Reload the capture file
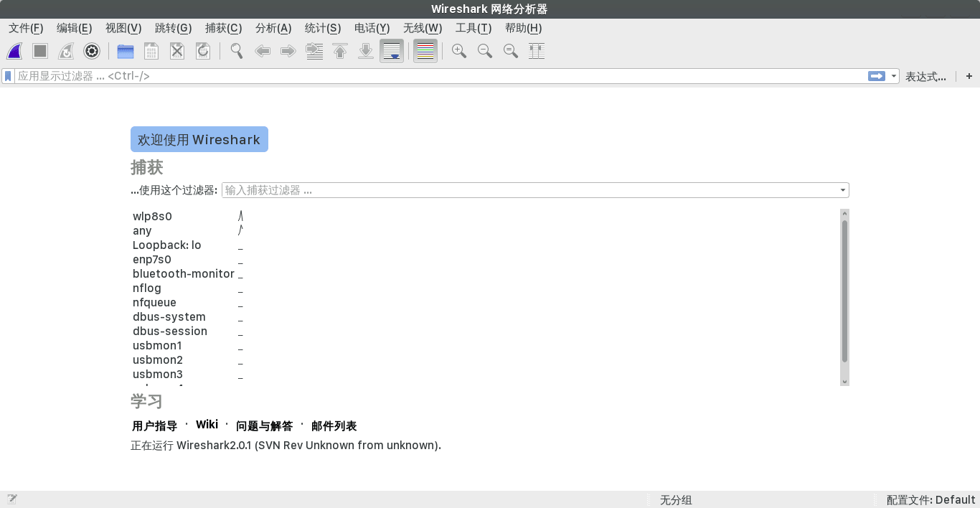 [203, 51]
